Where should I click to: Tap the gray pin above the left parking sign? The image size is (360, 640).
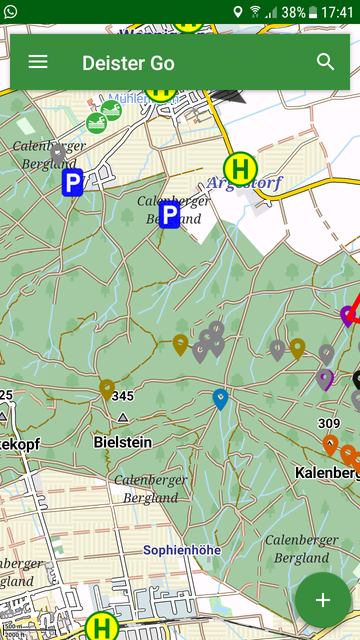[58, 155]
